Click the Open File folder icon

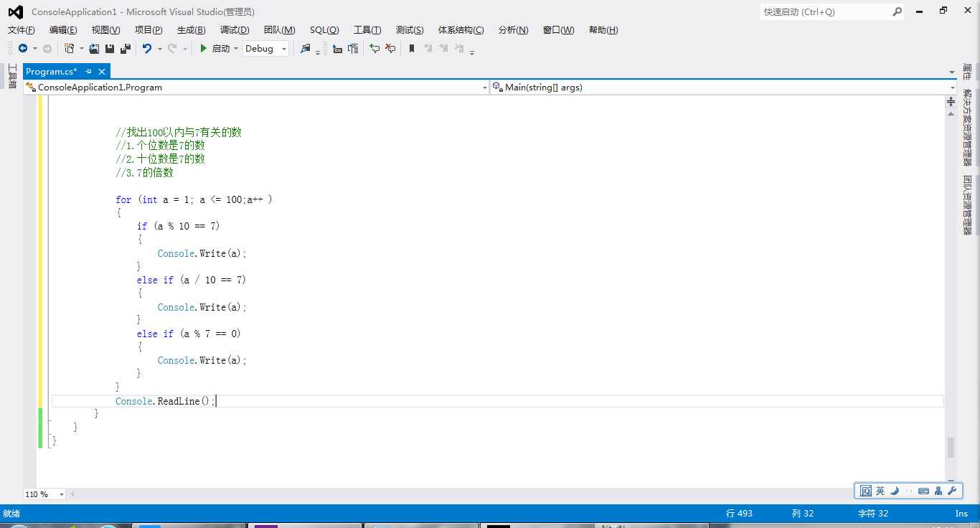[94, 49]
